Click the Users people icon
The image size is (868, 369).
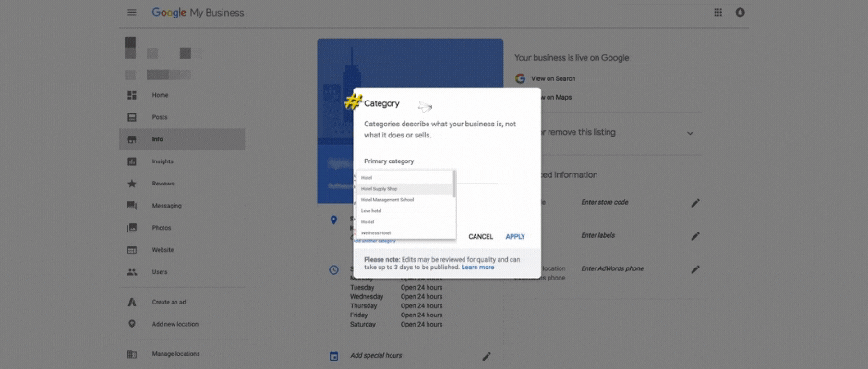point(132,272)
